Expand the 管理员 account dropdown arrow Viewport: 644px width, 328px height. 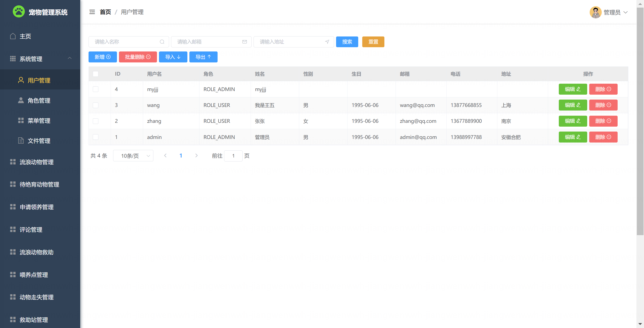[x=625, y=12]
